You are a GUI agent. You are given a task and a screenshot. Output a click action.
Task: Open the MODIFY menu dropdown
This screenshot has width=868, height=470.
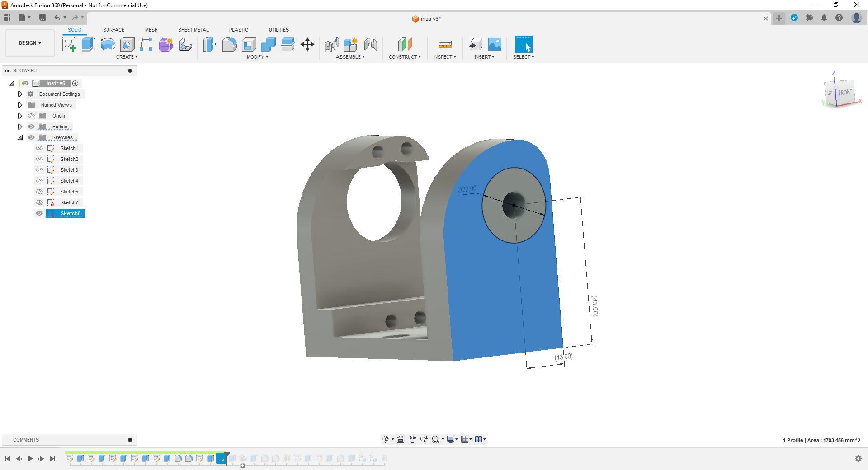click(x=257, y=57)
